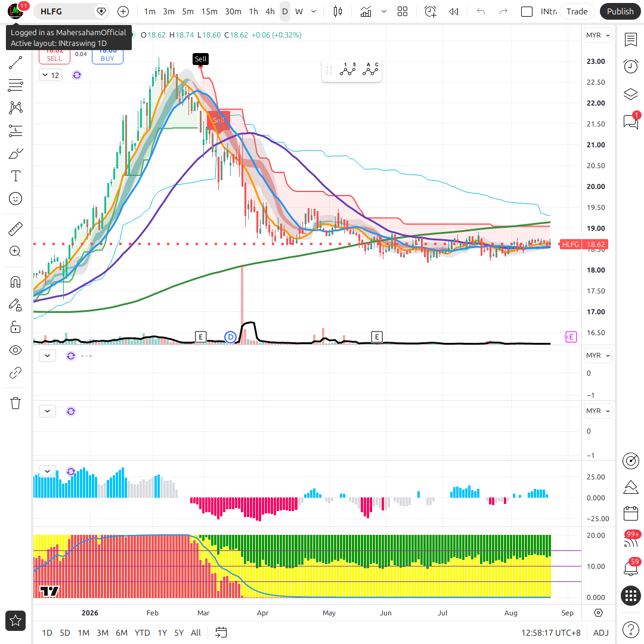Viewport: 644px width, 644px height.
Task: Set range to 3M
Action: [103, 633]
